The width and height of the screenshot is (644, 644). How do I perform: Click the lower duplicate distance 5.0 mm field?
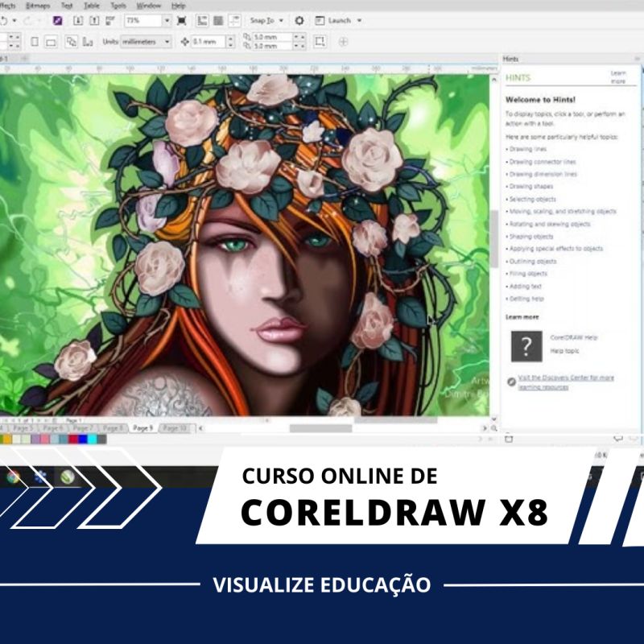pos(271,46)
